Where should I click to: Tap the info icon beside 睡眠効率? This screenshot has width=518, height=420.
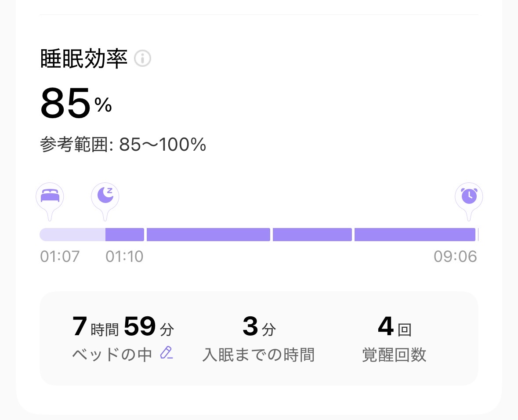pyautogui.click(x=143, y=58)
